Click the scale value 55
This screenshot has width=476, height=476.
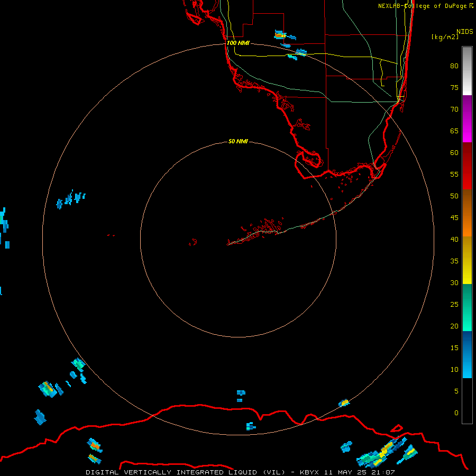tap(454, 174)
